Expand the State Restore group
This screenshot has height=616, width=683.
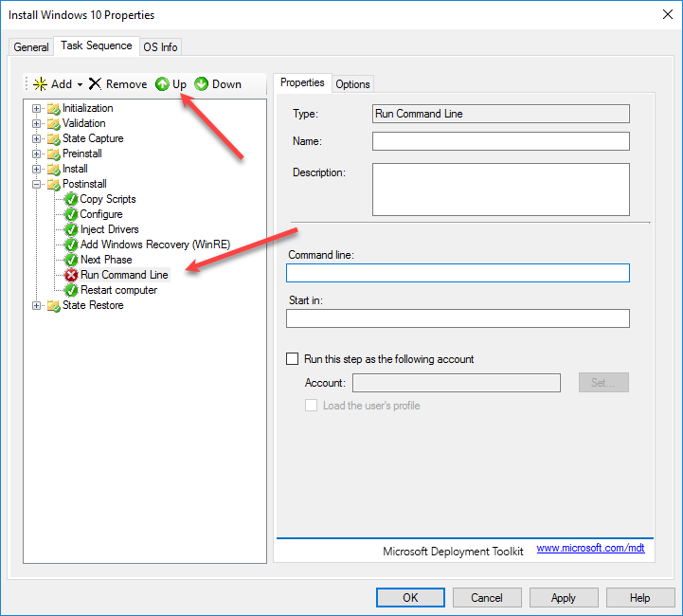[x=37, y=305]
